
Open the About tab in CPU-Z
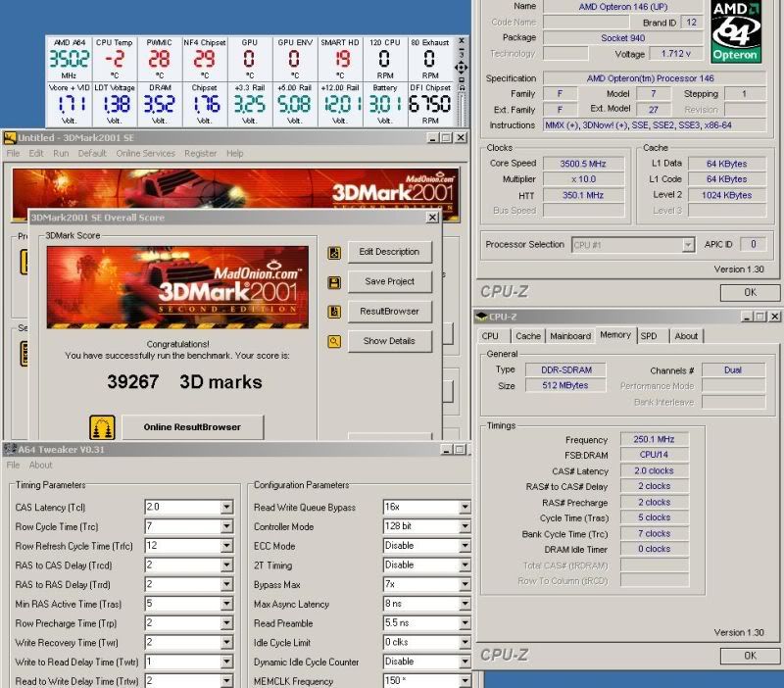686,336
